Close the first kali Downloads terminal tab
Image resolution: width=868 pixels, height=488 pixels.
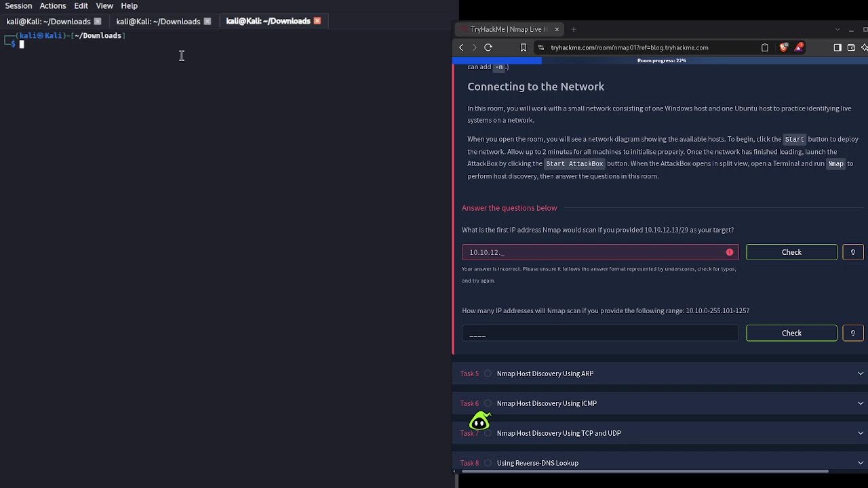(98, 21)
